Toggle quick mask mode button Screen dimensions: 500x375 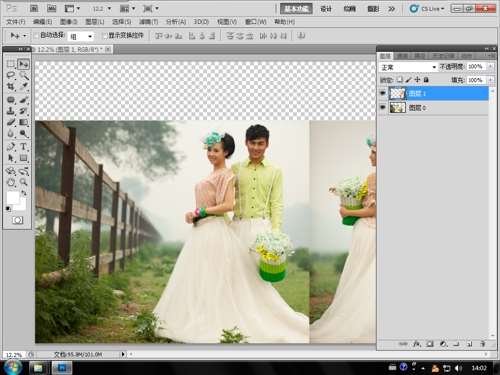click(x=17, y=220)
